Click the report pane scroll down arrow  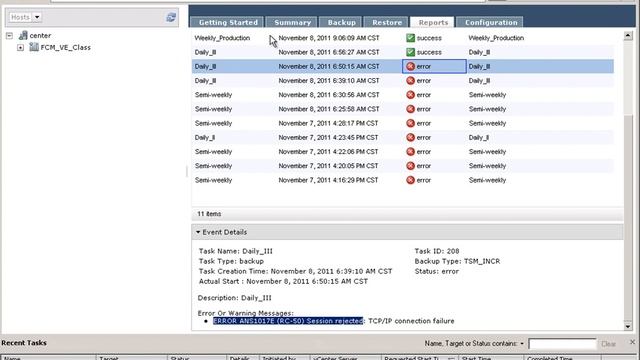[628, 326]
